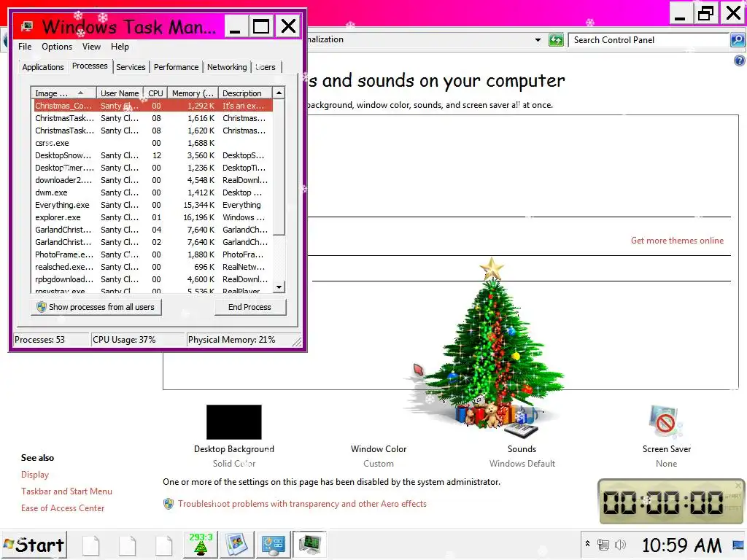Open the Display link under See also
This screenshot has width=747, height=560.
point(35,475)
